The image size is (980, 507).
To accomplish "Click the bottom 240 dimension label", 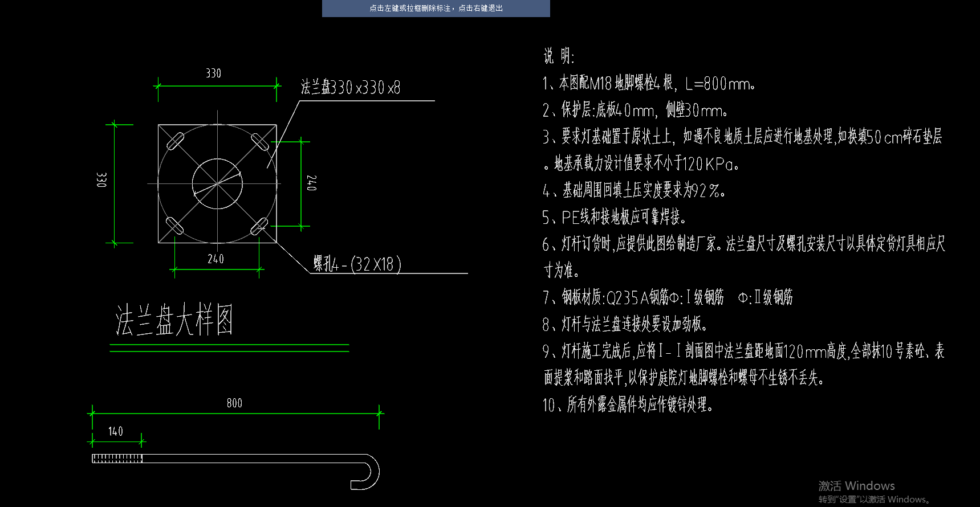I will click(x=215, y=259).
